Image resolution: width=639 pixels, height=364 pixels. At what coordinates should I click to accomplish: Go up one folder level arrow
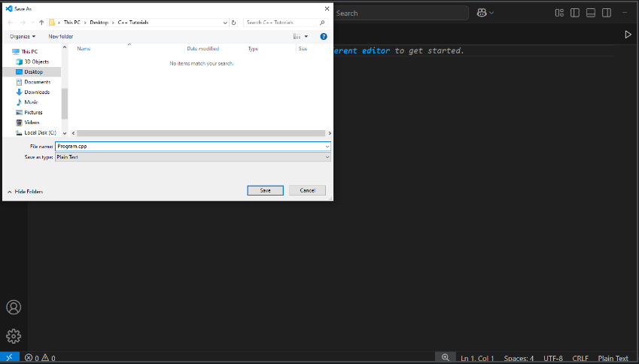click(x=41, y=23)
